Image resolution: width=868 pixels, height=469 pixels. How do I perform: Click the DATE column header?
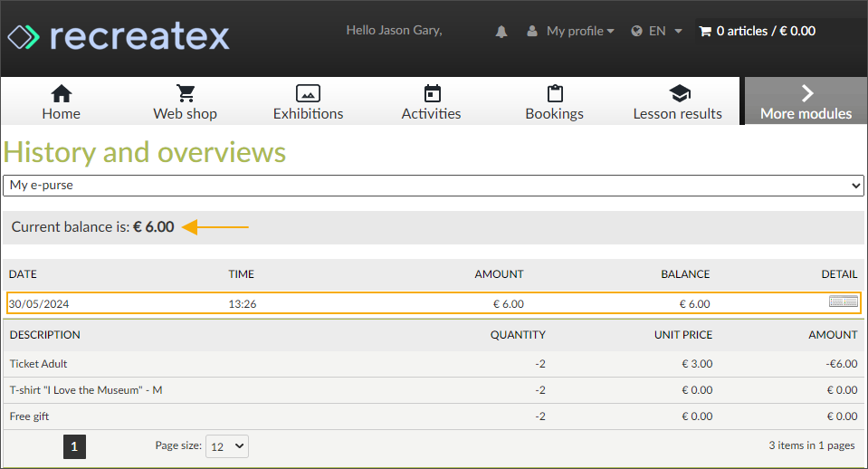click(23, 274)
